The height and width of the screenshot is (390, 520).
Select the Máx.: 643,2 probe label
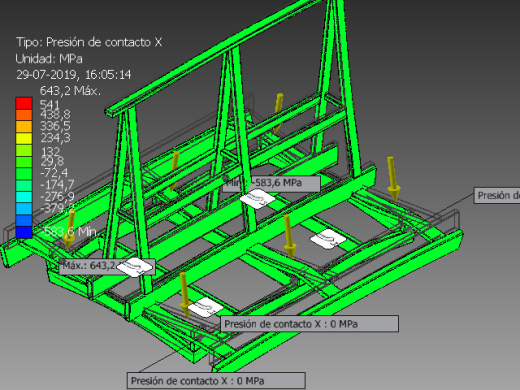pos(107,266)
